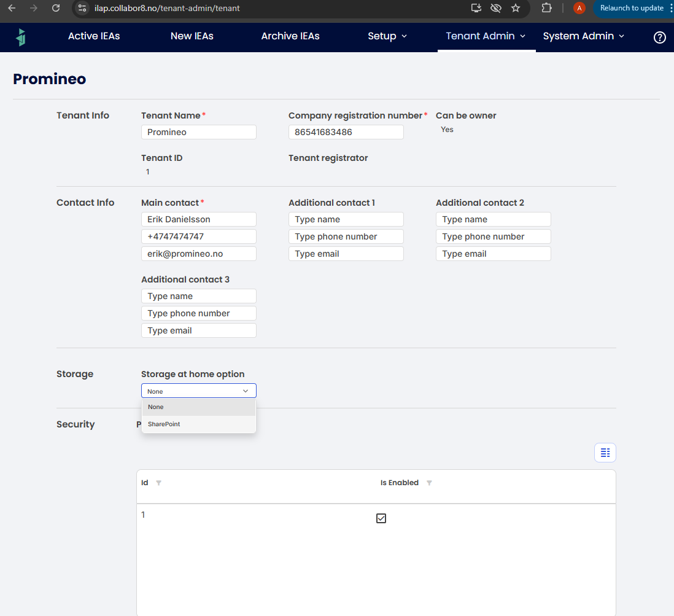Click the browser forward arrow
Image resolution: width=674 pixels, height=616 pixels.
34,8
